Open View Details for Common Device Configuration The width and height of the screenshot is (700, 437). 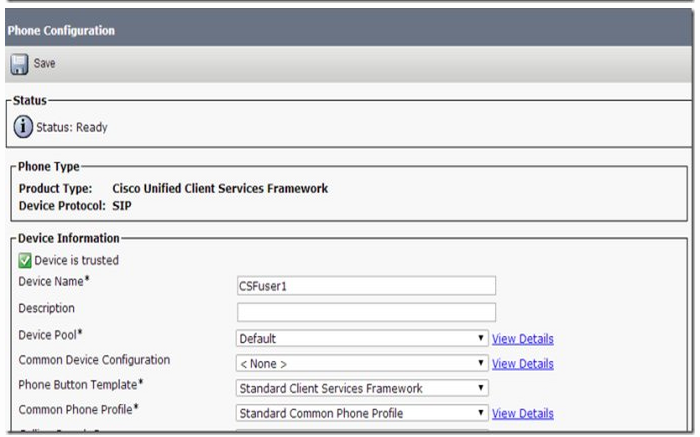pyautogui.click(x=523, y=364)
